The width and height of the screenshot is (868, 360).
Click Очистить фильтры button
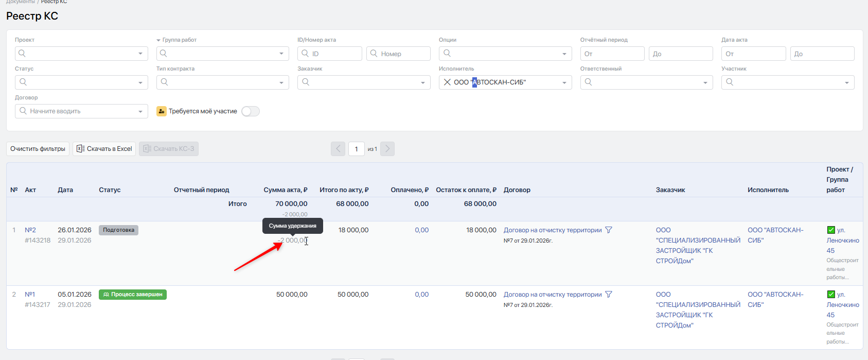[x=38, y=149]
